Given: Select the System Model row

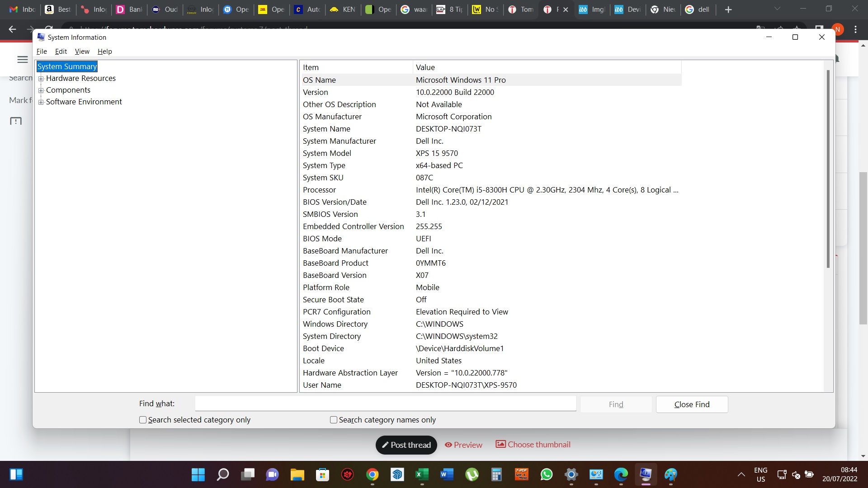Looking at the screenshot, I should [491, 153].
